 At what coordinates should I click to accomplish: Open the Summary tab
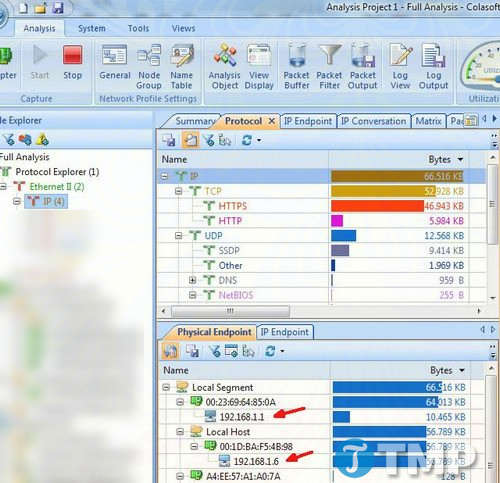click(195, 121)
